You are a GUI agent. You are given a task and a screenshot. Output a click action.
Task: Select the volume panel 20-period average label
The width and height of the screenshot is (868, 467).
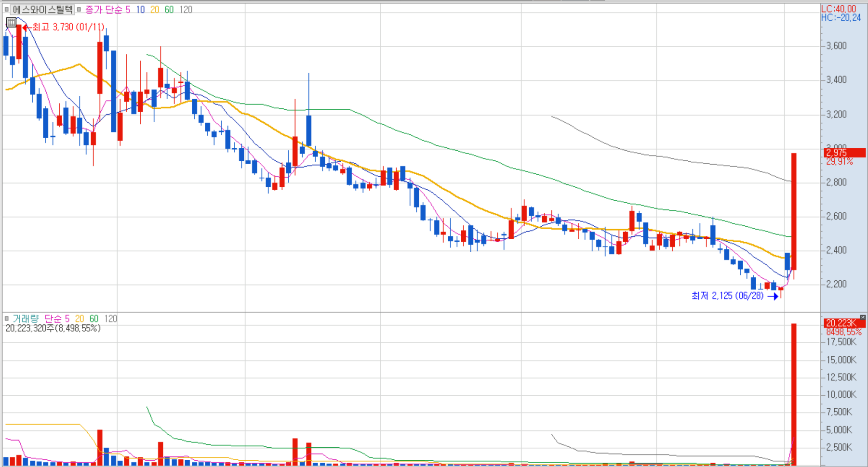click(80, 319)
